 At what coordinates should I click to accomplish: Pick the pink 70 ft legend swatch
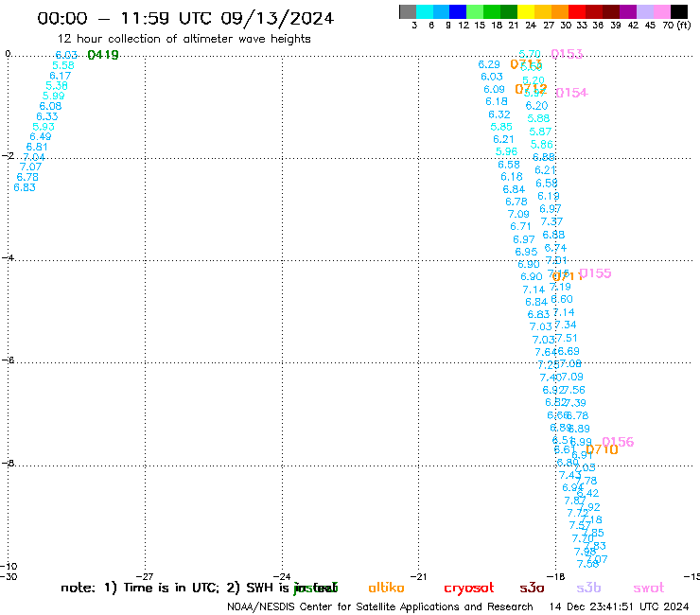(x=662, y=11)
